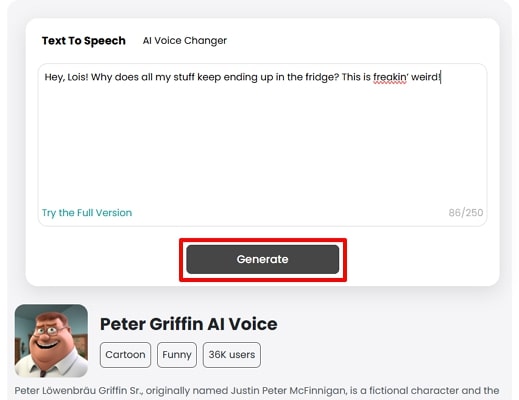Click the Cartoon tag
Screen dimensions: 519x400
pyautogui.click(x=125, y=355)
